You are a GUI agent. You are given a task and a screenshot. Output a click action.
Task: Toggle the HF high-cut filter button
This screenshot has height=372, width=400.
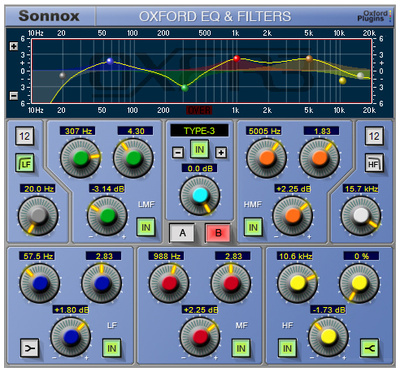tap(374, 163)
